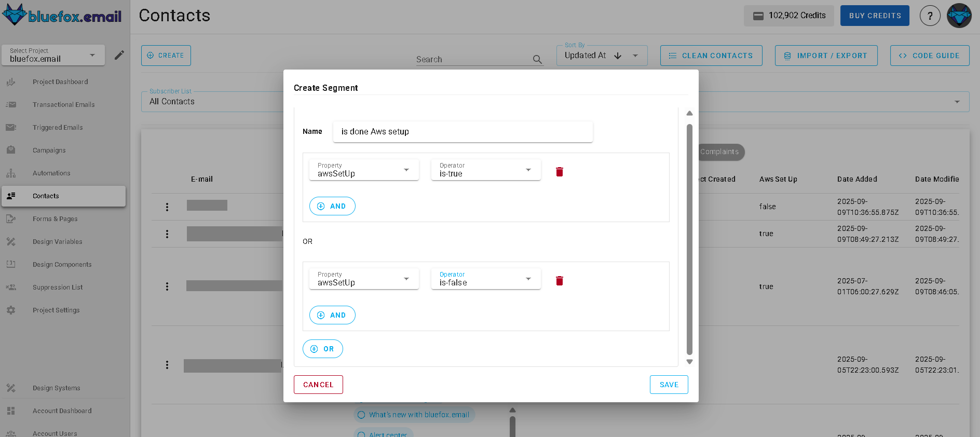Add AND condition to first group
Viewport: 980px width, 437px height.
332,206
